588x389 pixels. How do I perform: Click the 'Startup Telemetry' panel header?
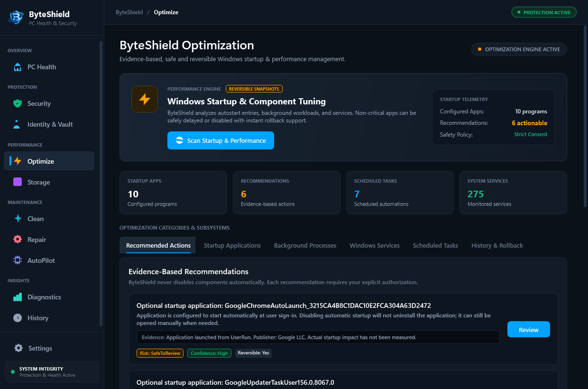click(464, 100)
